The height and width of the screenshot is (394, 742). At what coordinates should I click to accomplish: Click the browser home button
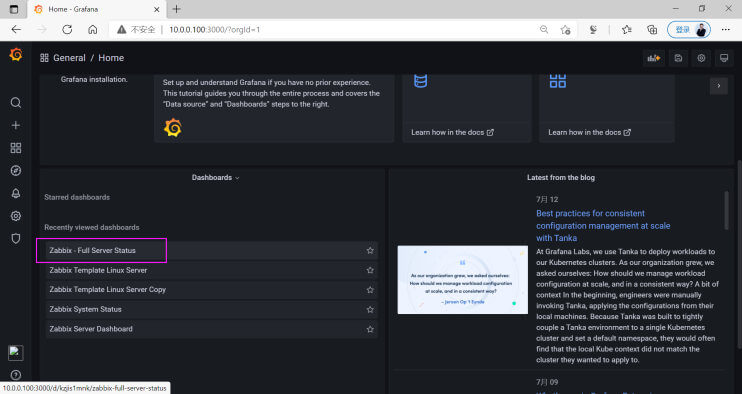(93, 29)
